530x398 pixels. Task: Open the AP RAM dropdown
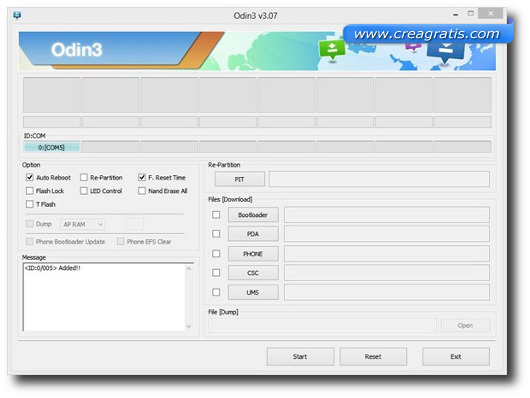82,224
